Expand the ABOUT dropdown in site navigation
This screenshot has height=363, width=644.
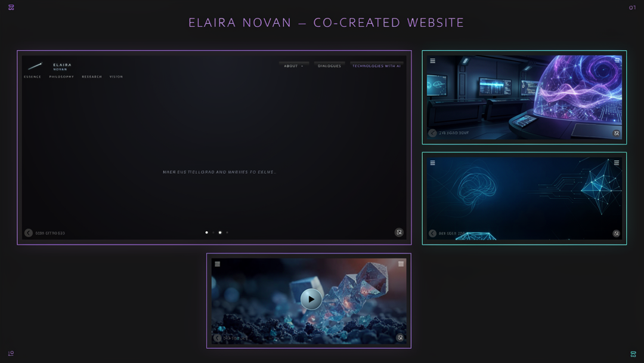293,66
